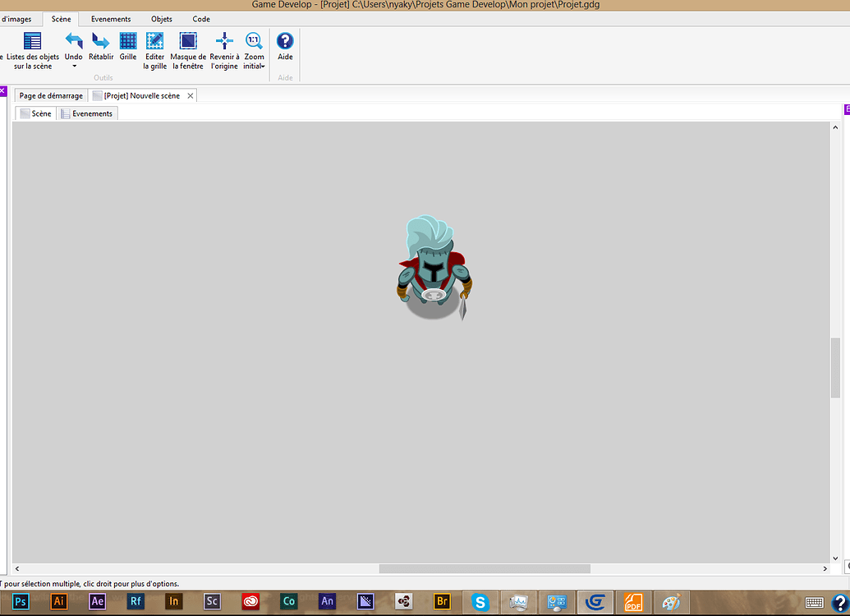Image resolution: width=850 pixels, height=616 pixels.
Task: Close the Nouvelle scène tab
Action: 191,96
